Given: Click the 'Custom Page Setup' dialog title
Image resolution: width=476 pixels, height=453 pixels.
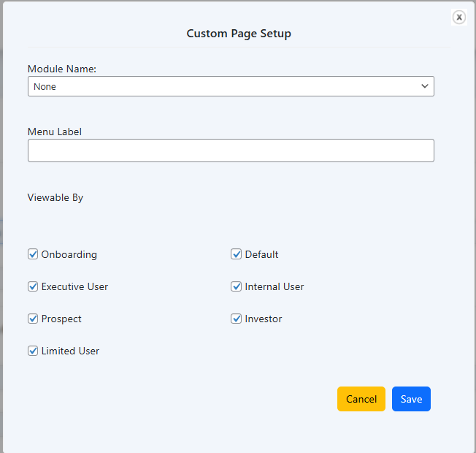Looking at the screenshot, I should click(x=239, y=34).
